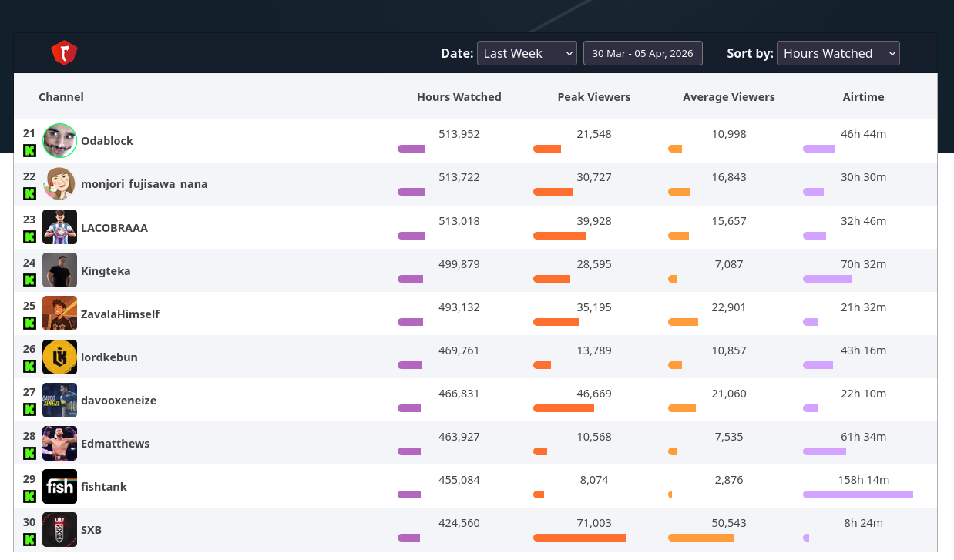954x560 pixels.
Task: Click the Kick icon beside monjori_fujisawa_nana
Action: pos(29,193)
